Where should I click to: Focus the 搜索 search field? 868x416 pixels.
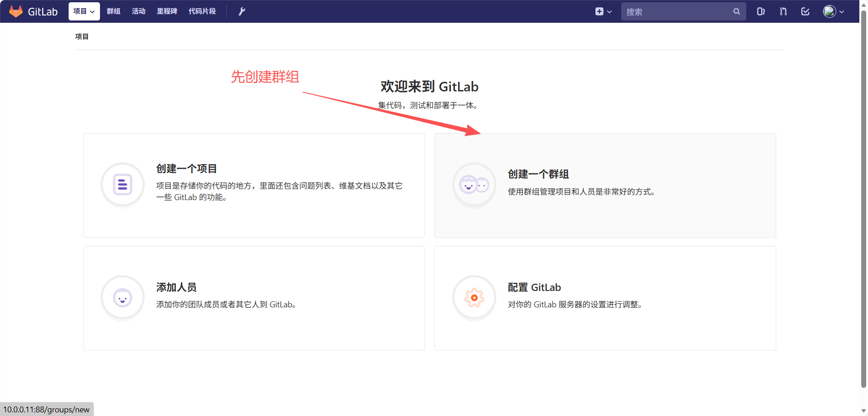(x=683, y=11)
